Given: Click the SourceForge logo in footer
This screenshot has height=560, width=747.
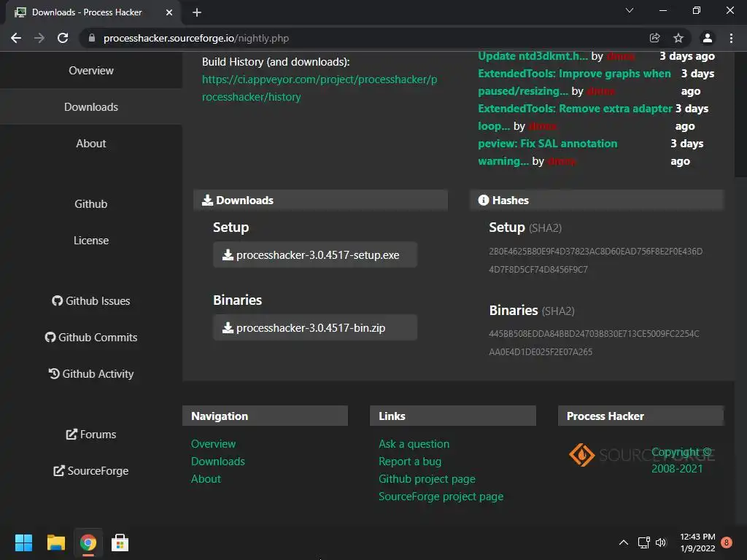Looking at the screenshot, I should click(641, 455).
